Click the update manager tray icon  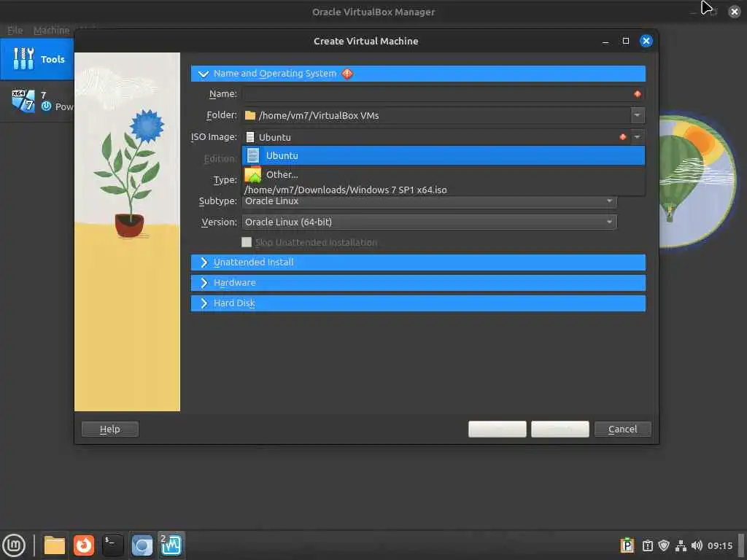(x=648, y=545)
